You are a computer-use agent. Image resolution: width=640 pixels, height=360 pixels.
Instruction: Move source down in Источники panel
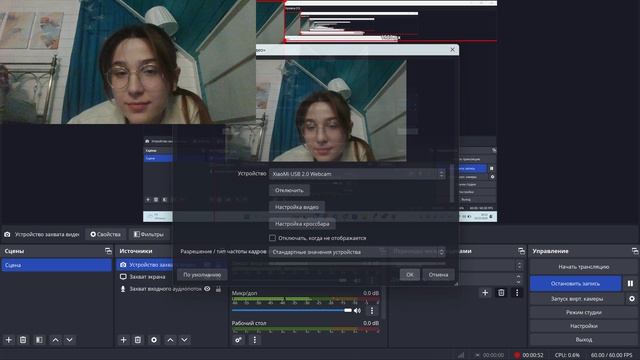184,340
